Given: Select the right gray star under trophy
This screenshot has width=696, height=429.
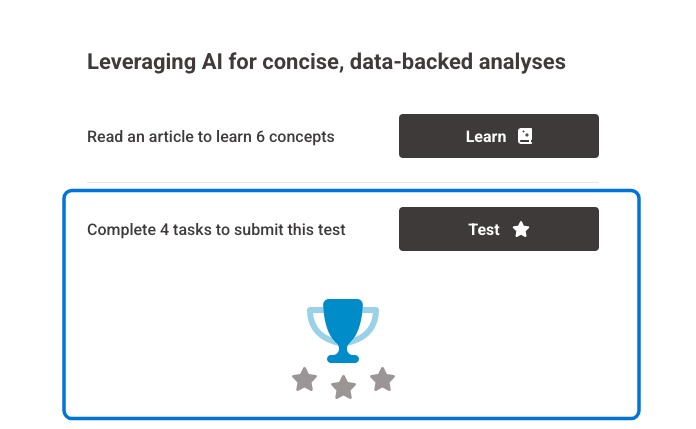Looking at the screenshot, I should coord(382,379).
